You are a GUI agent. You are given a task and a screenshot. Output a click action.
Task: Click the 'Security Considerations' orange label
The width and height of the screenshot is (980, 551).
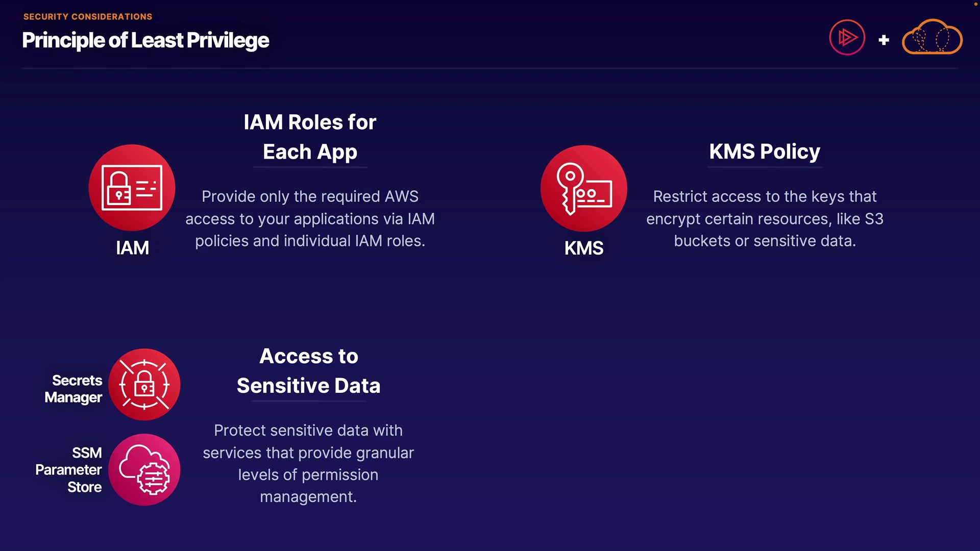(88, 17)
